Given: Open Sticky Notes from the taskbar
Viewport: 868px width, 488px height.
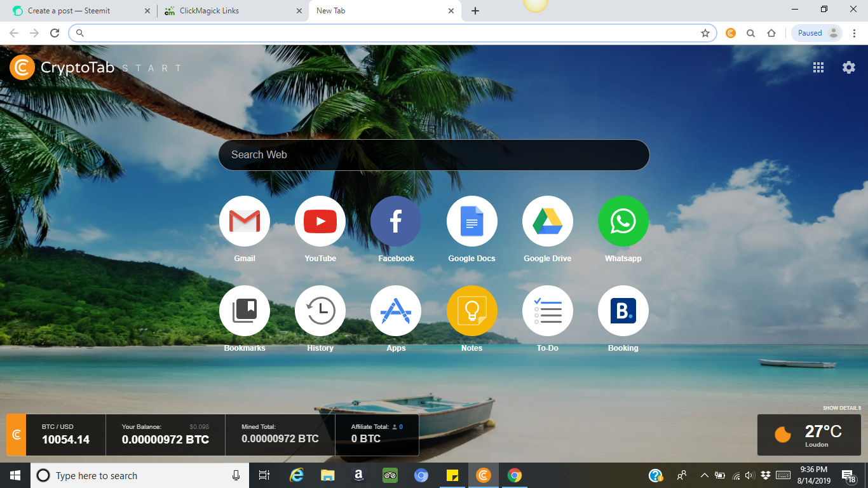Looking at the screenshot, I should coord(452,475).
